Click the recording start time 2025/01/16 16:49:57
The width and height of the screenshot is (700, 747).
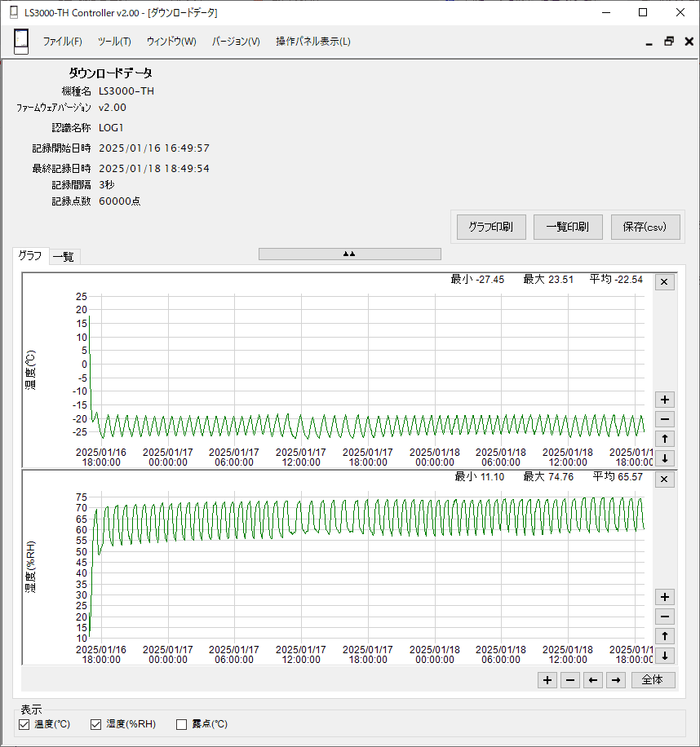click(154, 148)
